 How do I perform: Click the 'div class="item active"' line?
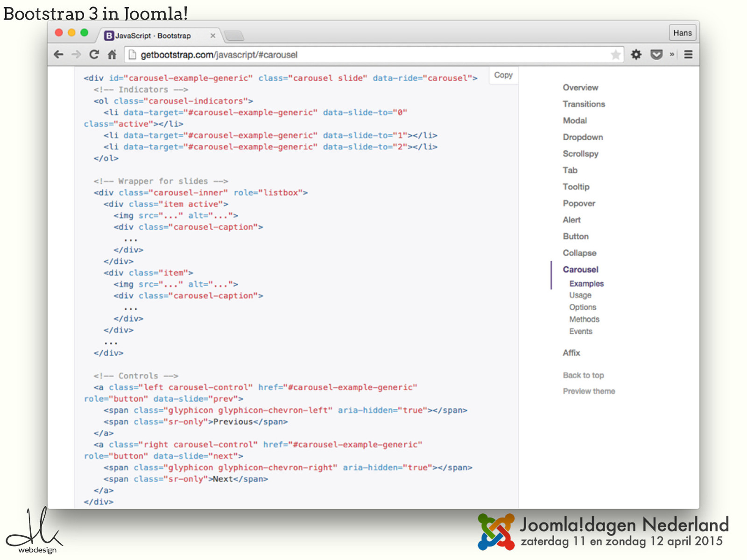pos(166,204)
